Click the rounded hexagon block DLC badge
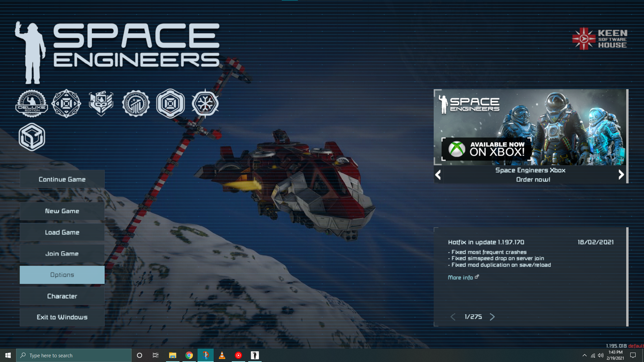The height and width of the screenshot is (362, 644). coord(170,104)
